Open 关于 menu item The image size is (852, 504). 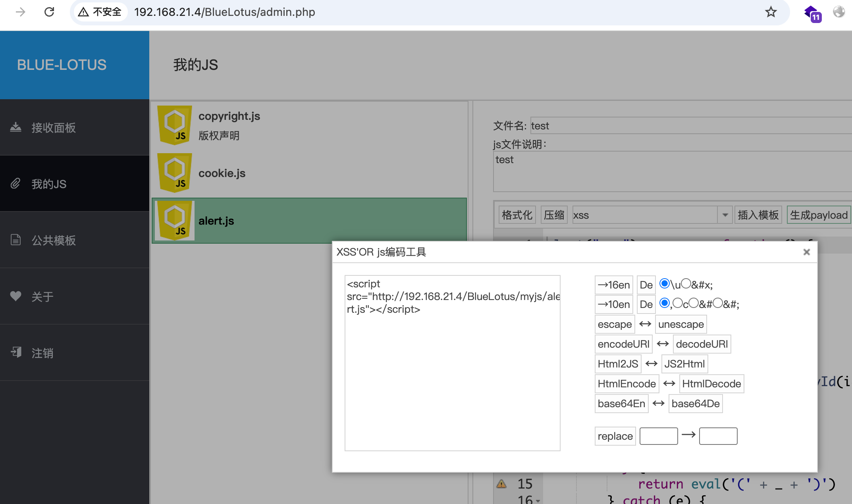point(75,296)
